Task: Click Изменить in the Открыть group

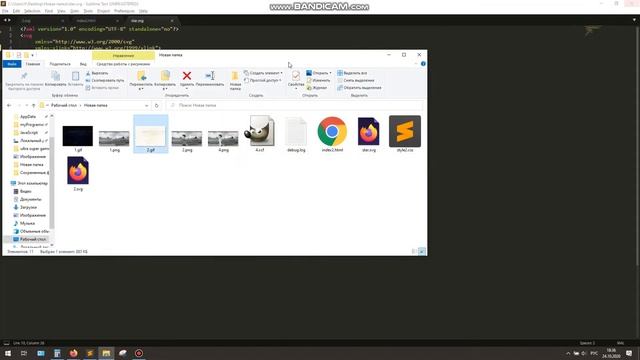Action: coord(318,80)
